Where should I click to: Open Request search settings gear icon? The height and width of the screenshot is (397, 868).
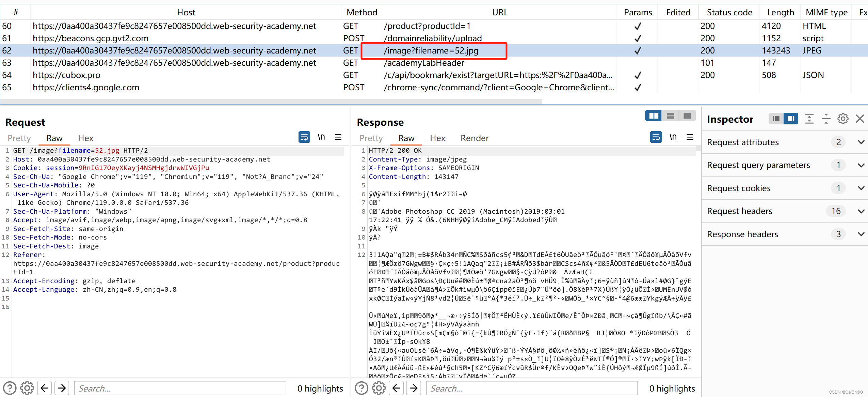tap(27, 388)
